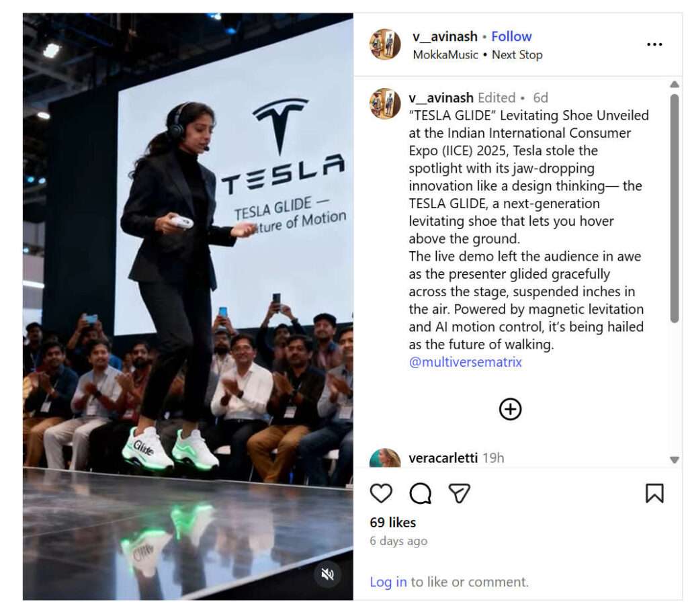The height and width of the screenshot is (616, 688).
Task: Click 69 likes to view likers
Action: point(393,522)
